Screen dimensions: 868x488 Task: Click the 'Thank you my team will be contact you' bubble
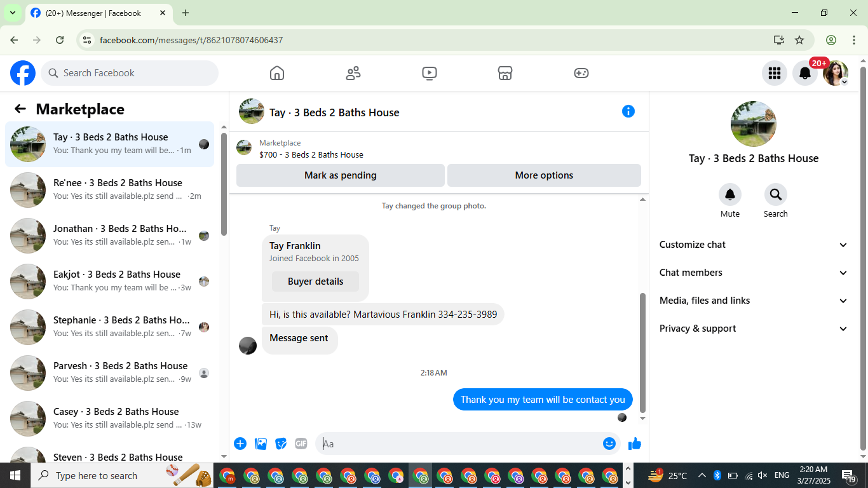click(543, 400)
